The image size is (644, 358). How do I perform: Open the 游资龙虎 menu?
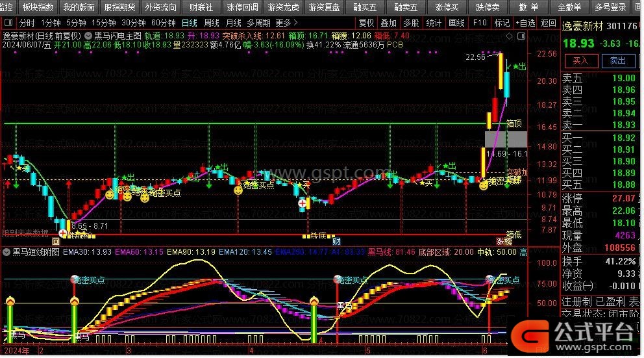point(283,7)
